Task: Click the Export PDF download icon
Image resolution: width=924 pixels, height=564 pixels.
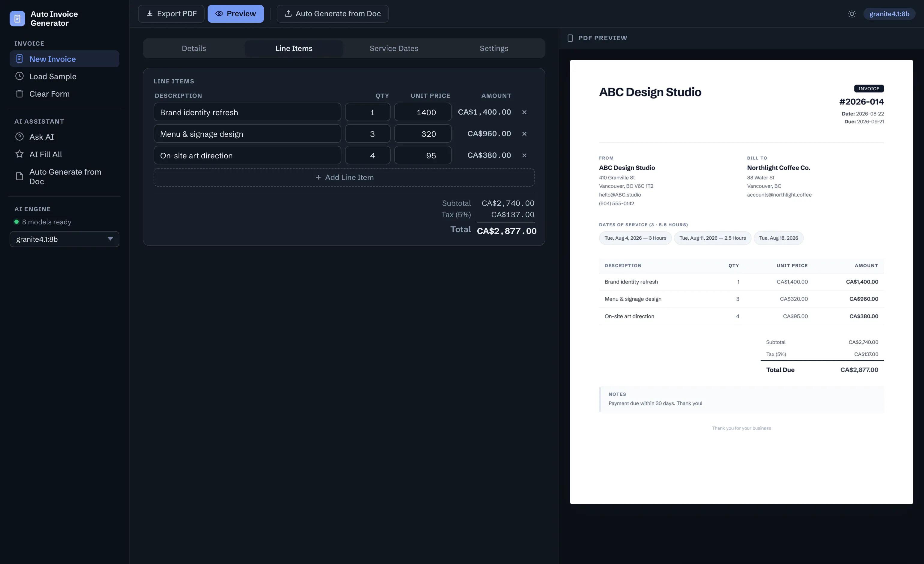Action: click(150, 13)
